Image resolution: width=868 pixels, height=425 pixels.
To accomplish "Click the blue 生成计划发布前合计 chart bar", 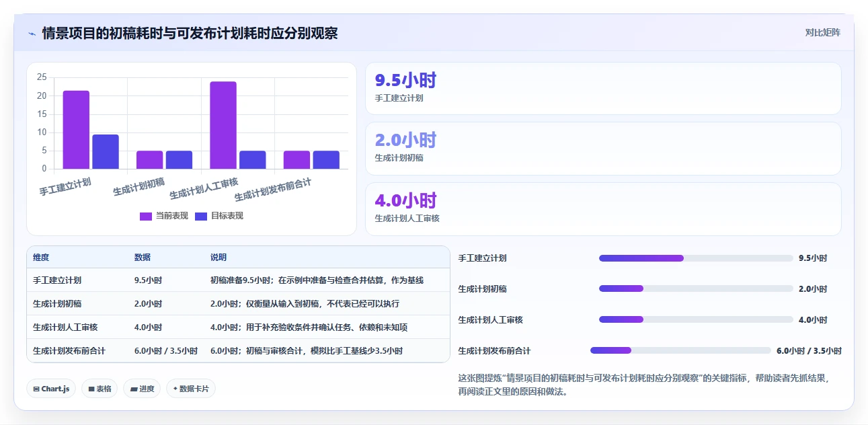I will [x=326, y=160].
